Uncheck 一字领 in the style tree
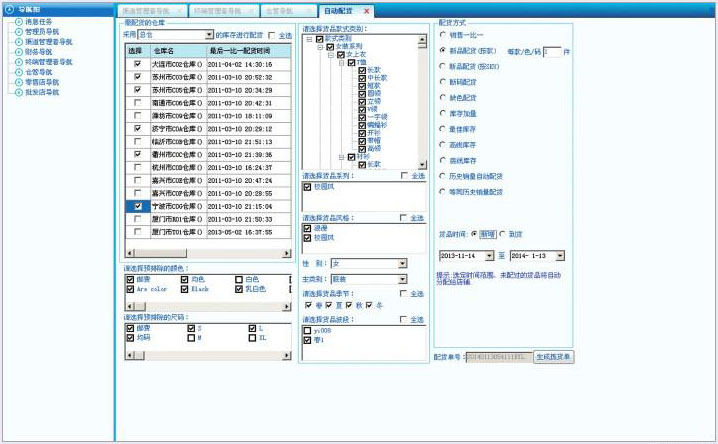718x444 pixels. tap(362, 117)
